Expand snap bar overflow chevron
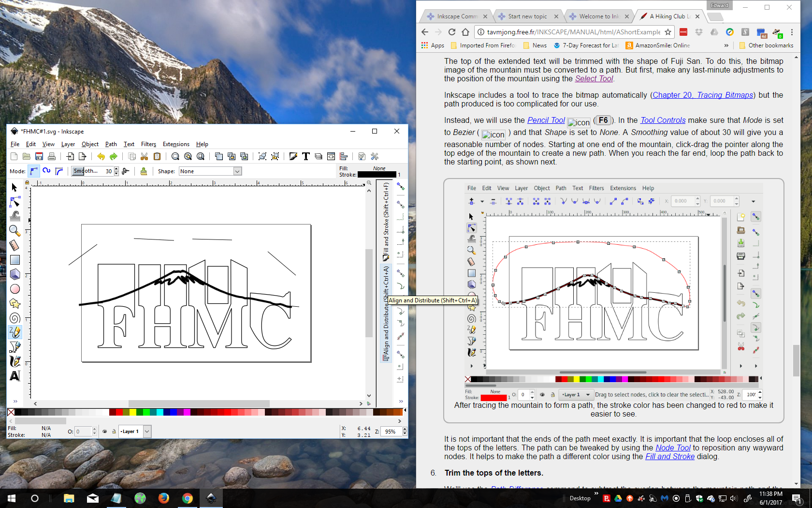This screenshot has width=812, height=508. point(401,401)
